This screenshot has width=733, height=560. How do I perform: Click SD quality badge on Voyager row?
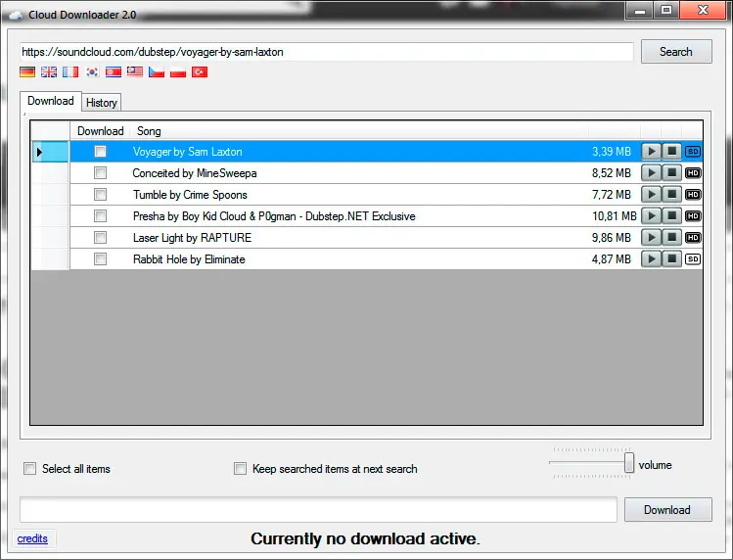693,151
